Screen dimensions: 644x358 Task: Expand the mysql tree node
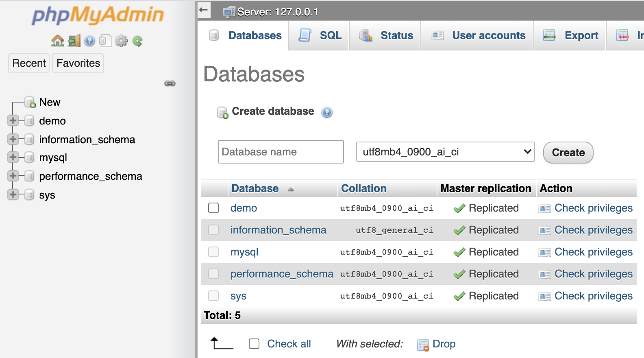tap(13, 157)
